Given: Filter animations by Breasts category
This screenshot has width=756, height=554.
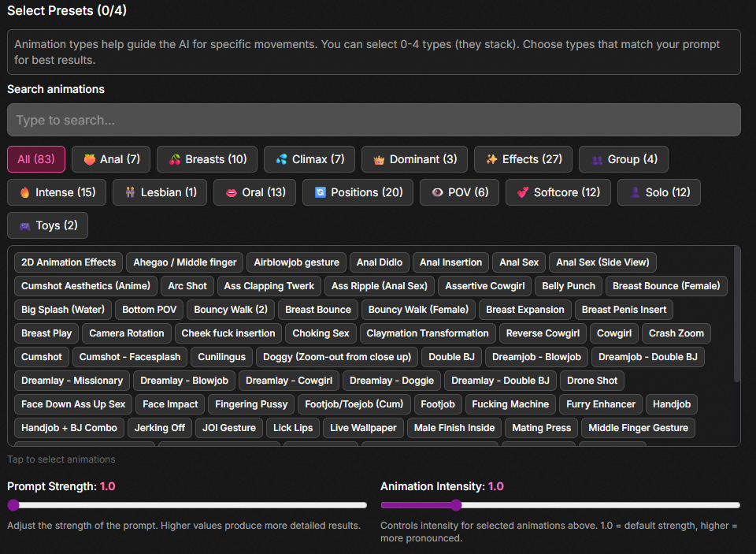Looking at the screenshot, I should click(x=206, y=159).
